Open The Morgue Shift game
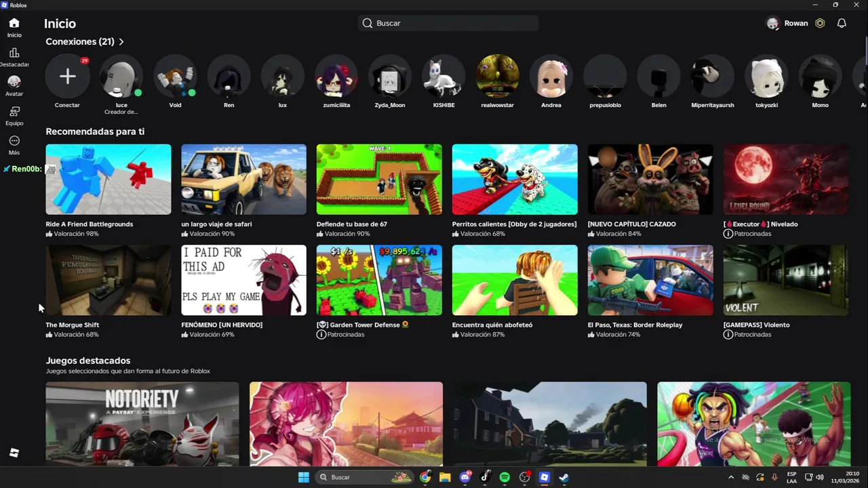The height and width of the screenshot is (488, 868). (108, 280)
